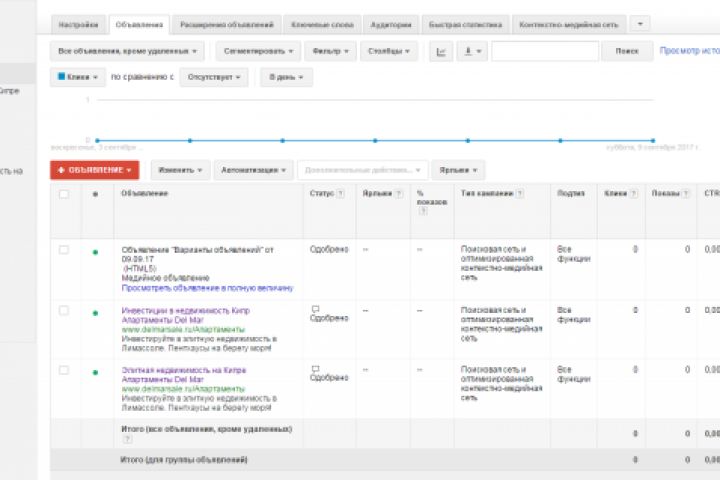Open the 'Элитная недвижимость на Кипре' ad headline
Screen dimensions: 720x480
[184, 370]
